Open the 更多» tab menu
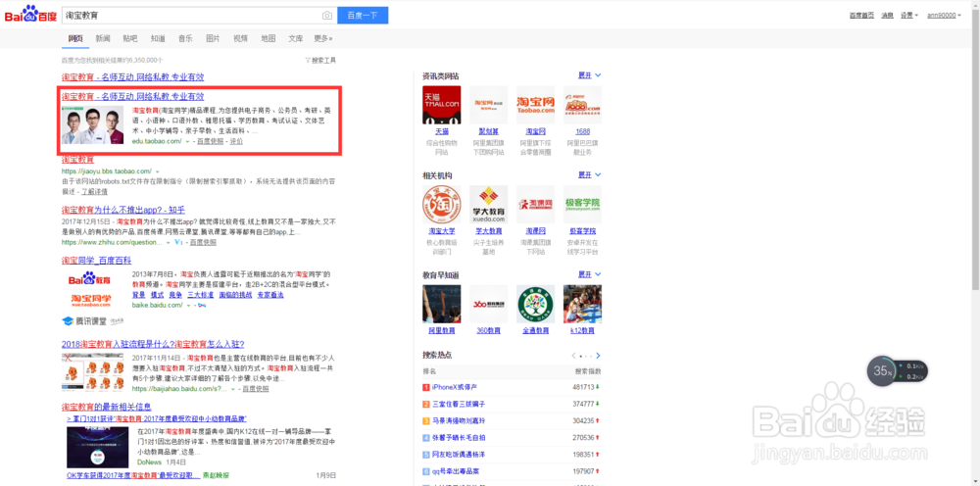Screen dimensions: 980x486 (323, 39)
